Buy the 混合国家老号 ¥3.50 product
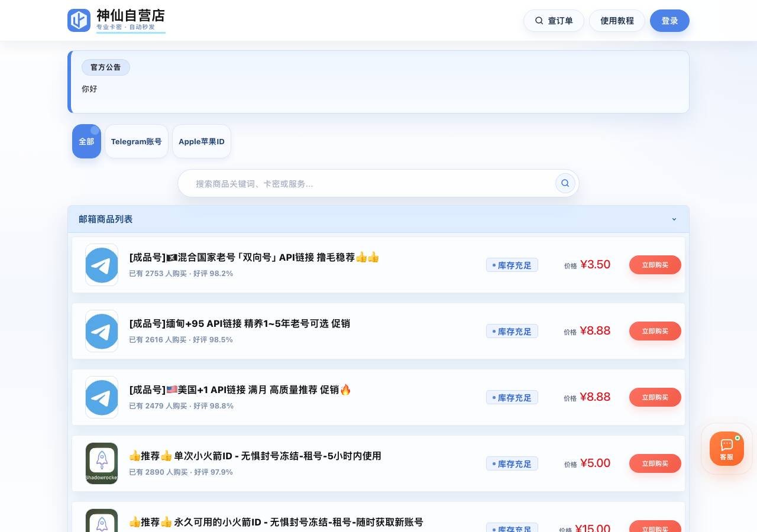Image resolution: width=757 pixels, height=532 pixels. click(655, 265)
